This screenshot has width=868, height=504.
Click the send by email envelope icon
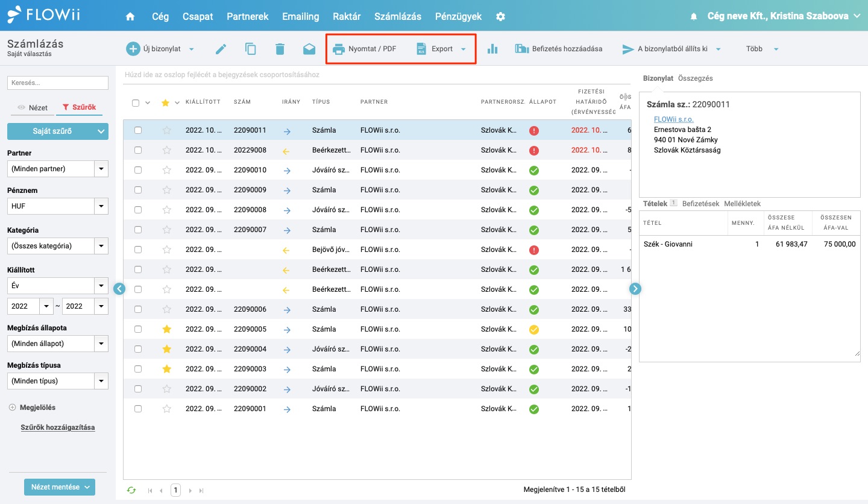click(x=309, y=49)
